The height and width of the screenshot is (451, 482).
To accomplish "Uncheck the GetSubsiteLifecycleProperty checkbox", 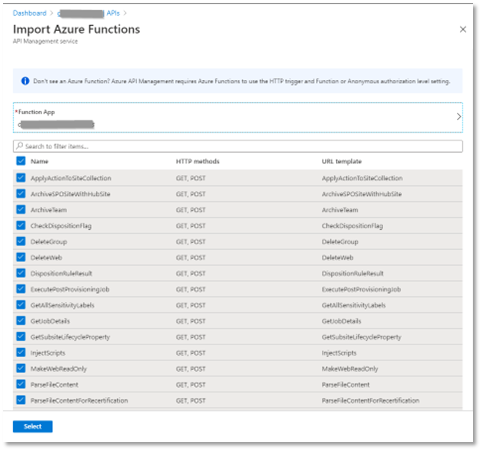I will click(x=21, y=337).
